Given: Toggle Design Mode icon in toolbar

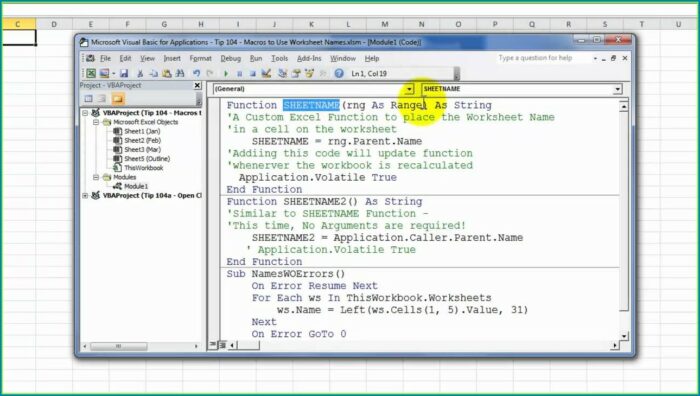Looking at the screenshot, I should pos(266,73).
